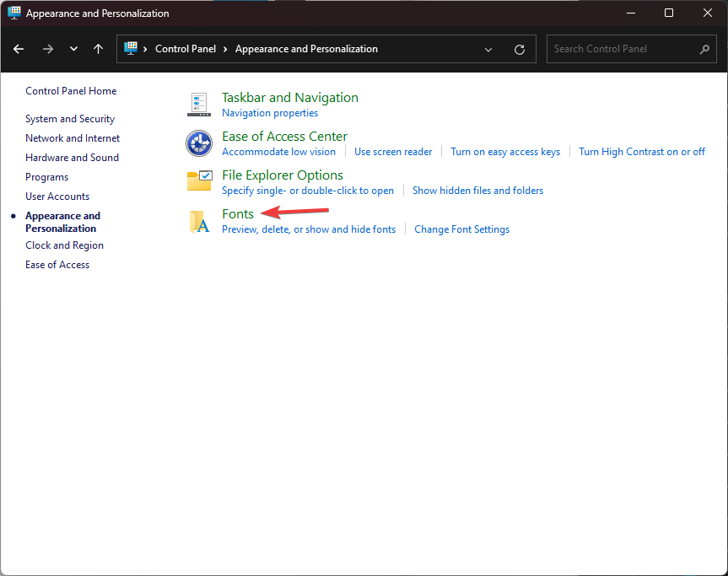This screenshot has height=576, width=728.
Task: Open Network and Internet category
Action: pos(73,138)
